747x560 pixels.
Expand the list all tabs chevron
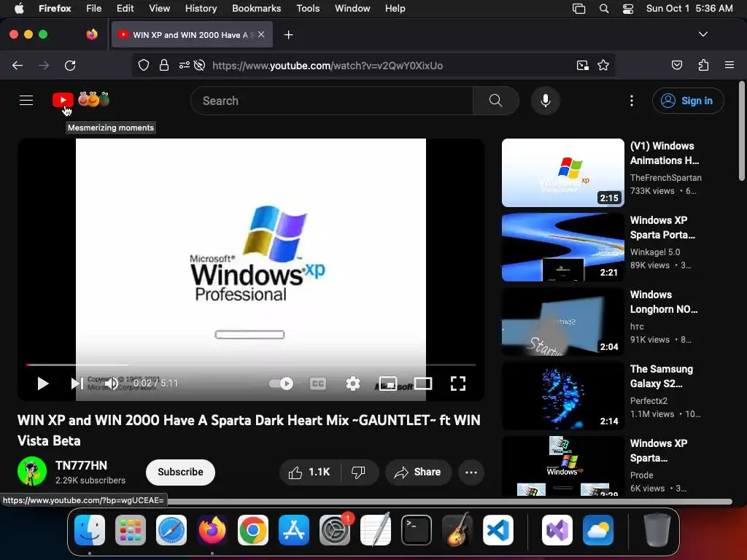(703, 34)
